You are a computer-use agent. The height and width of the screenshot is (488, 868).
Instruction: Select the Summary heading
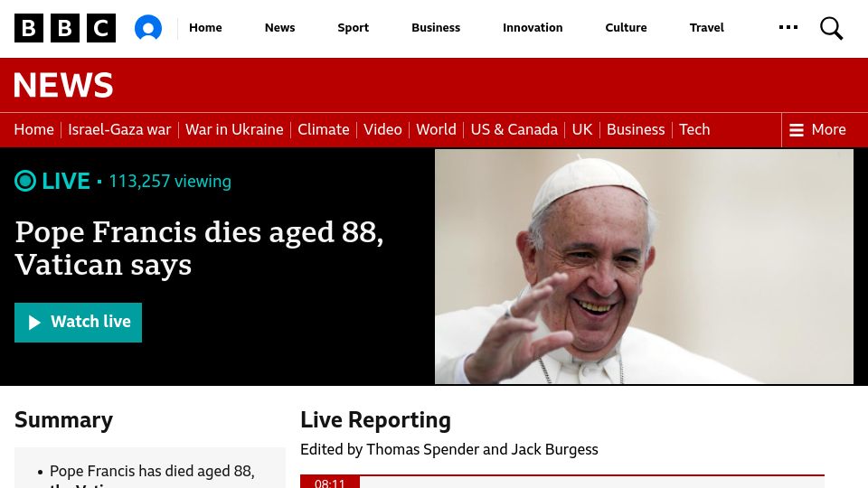pyautogui.click(x=63, y=420)
